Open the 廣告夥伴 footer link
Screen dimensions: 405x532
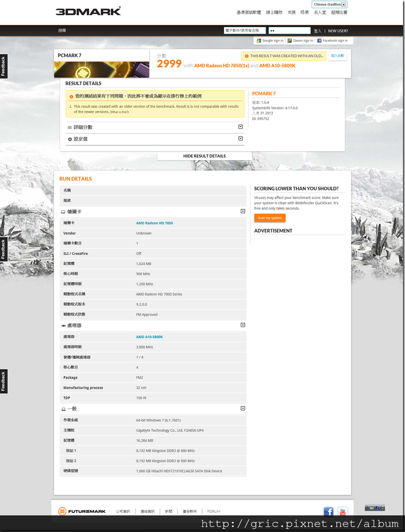[x=190, y=512]
